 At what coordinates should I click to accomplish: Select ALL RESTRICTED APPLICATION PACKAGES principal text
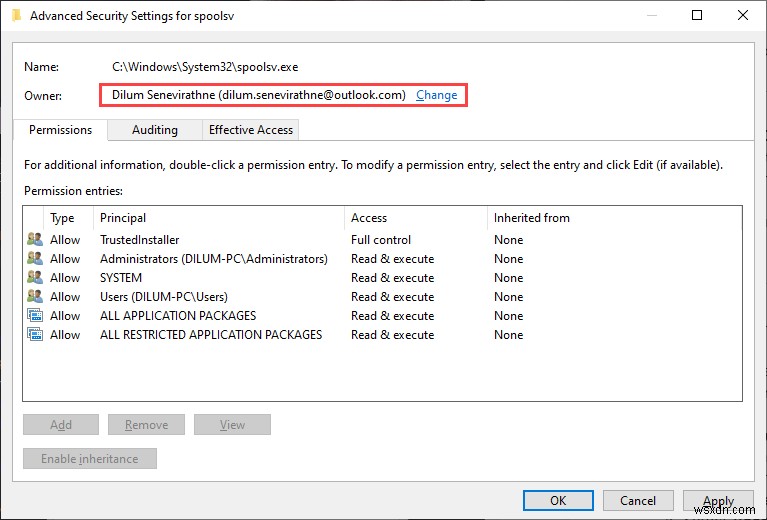coord(211,335)
